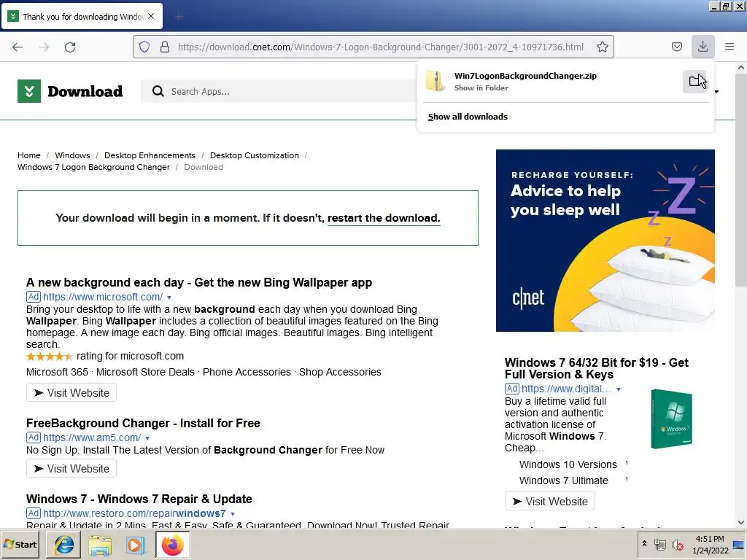Open Windows 7 Logon Background Changer breadcrumb

click(x=94, y=167)
